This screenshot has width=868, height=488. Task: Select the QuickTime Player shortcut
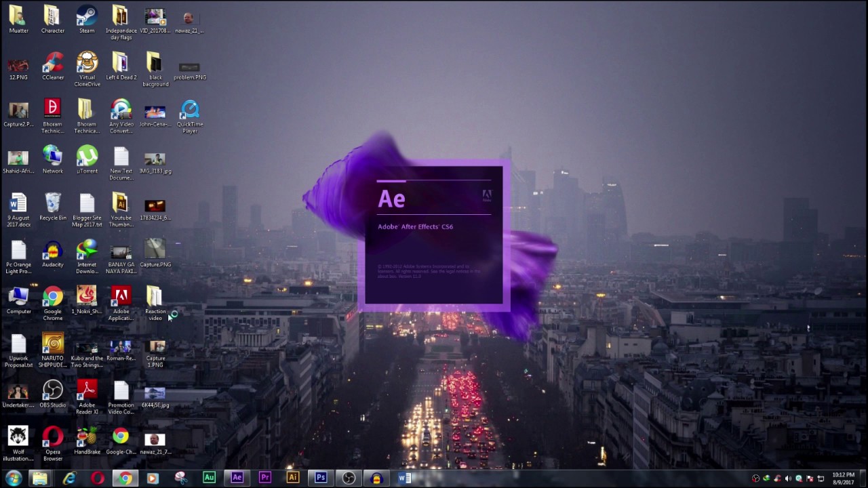[190, 116]
